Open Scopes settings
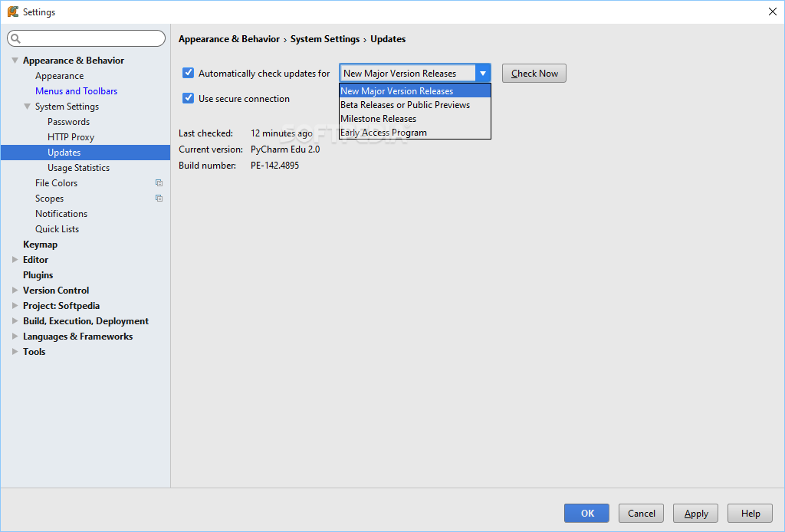This screenshot has height=532, width=785. pyautogui.click(x=50, y=199)
